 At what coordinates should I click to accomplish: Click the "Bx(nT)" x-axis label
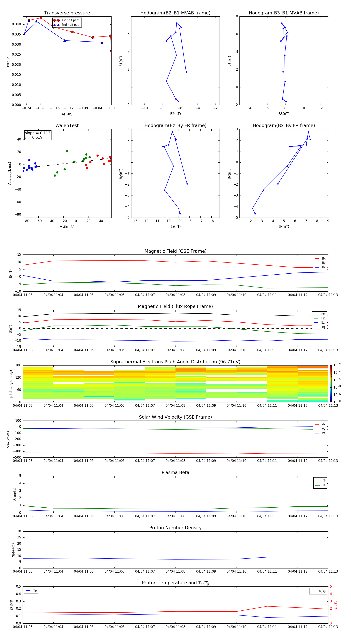[x=284, y=227]
